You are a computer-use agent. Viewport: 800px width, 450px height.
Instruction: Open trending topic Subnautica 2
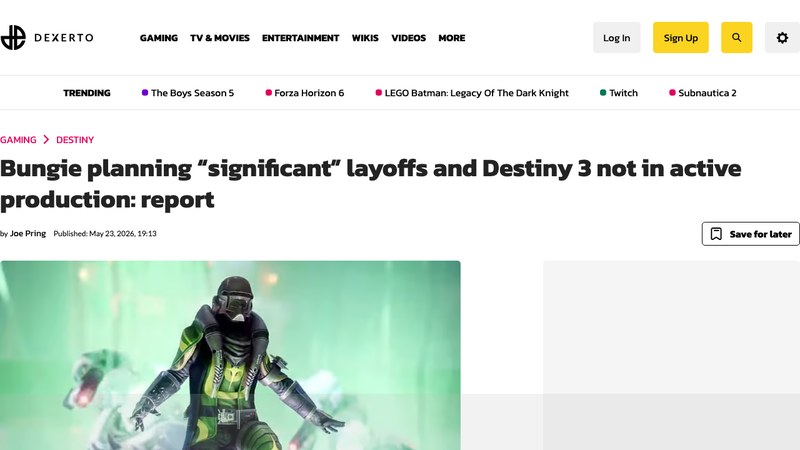pyautogui.click(x=703, y=93)
